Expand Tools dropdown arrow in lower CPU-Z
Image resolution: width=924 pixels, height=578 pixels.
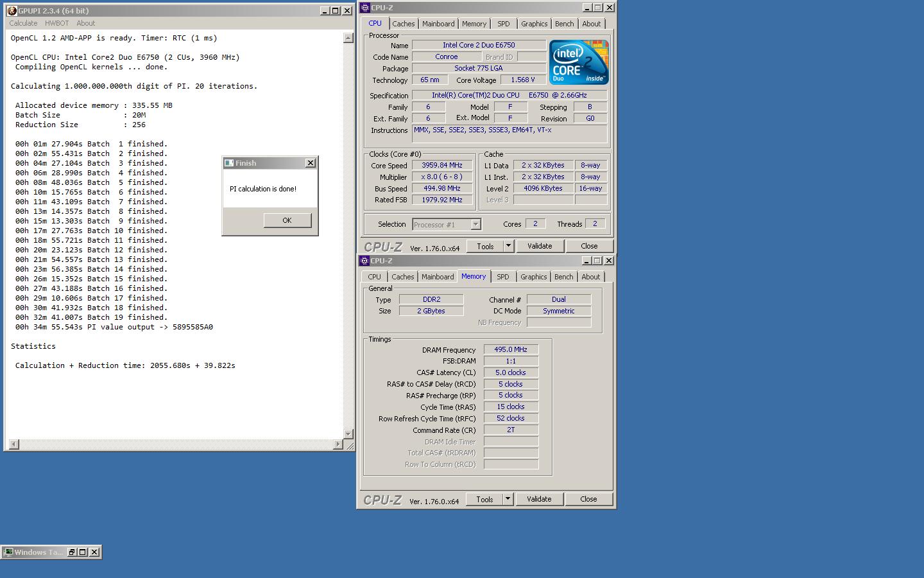508,499
